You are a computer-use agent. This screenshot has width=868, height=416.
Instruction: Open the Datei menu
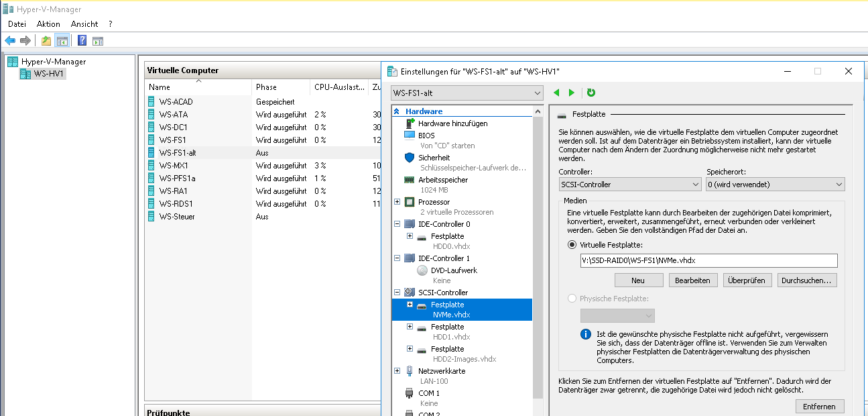click(17, 23)
